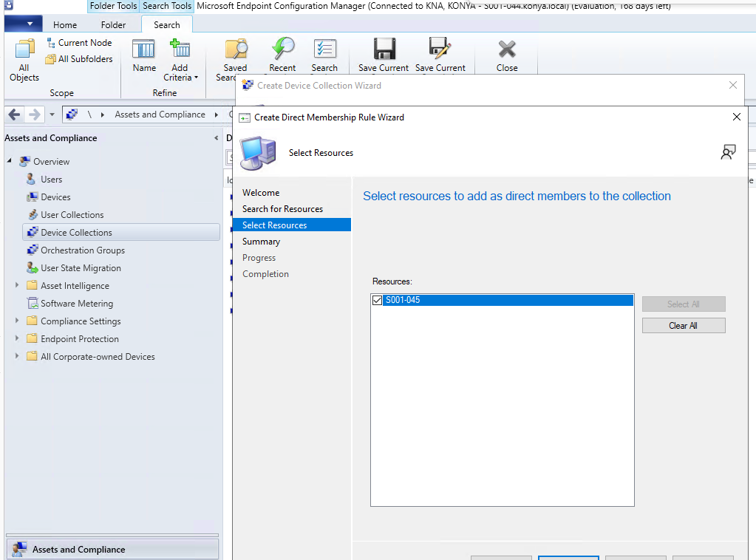Open Recent Searches in the ribbon
756x560 pixels.
click(282, 55)
